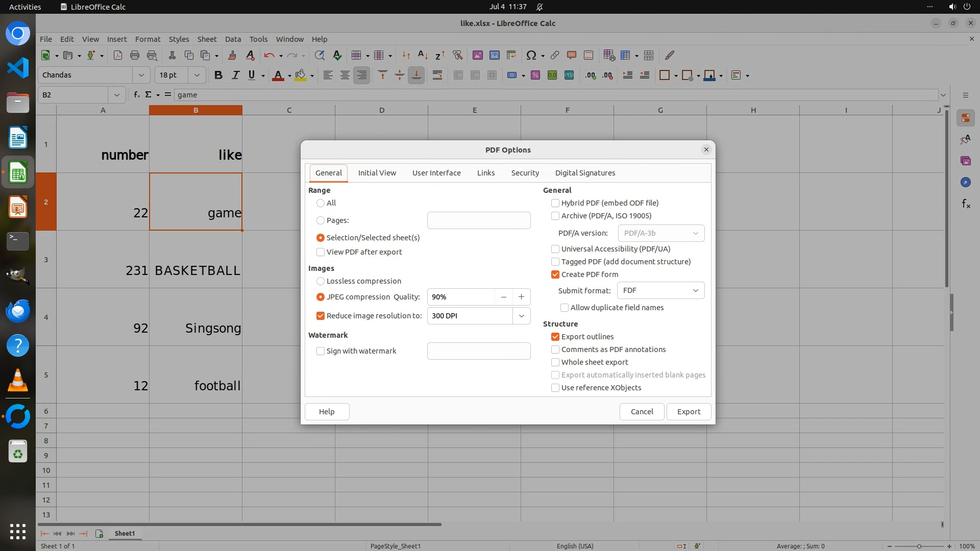Click the Insert Special Character omega icon
Viewport: 980px width, 551px height.
point(531,55)
